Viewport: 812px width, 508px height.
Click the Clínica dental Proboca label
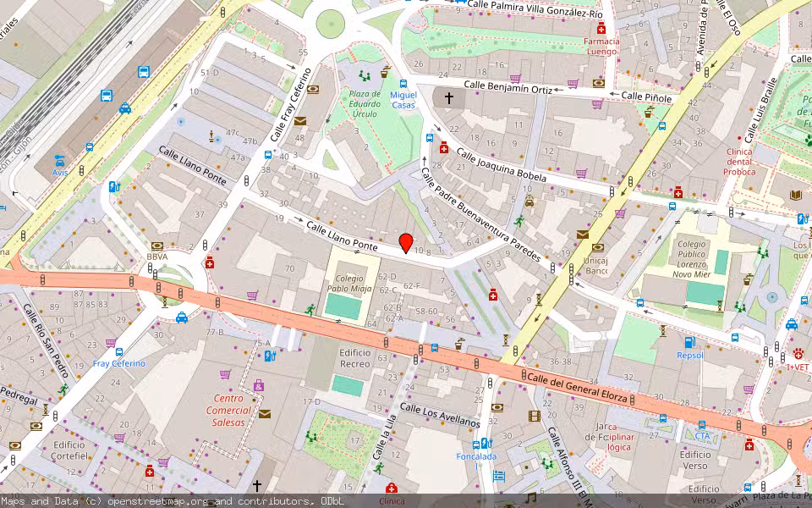click(739, 162)
